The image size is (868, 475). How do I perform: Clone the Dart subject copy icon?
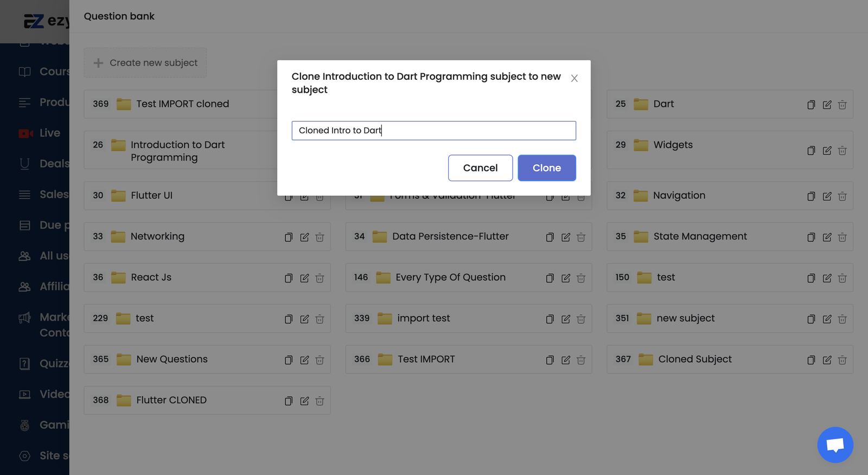[811, 105]
